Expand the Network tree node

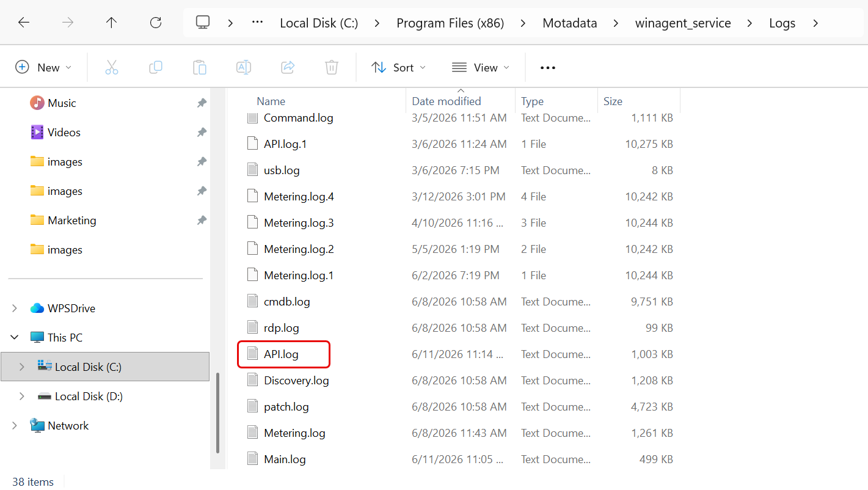click(15, 425)
